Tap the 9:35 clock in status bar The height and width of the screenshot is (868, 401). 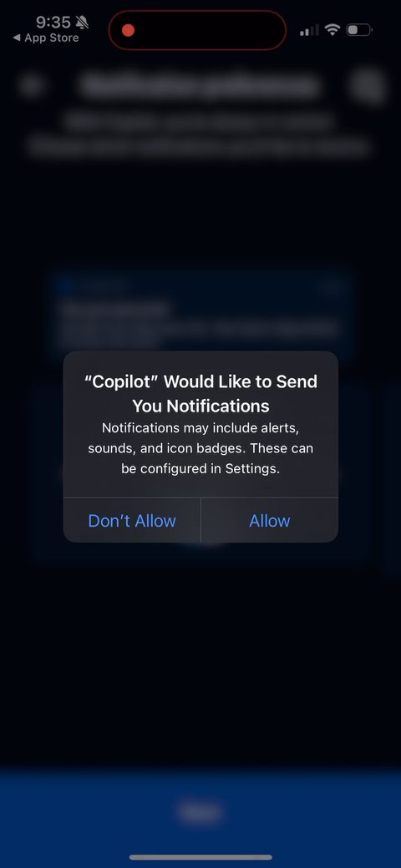coord(53,23)
